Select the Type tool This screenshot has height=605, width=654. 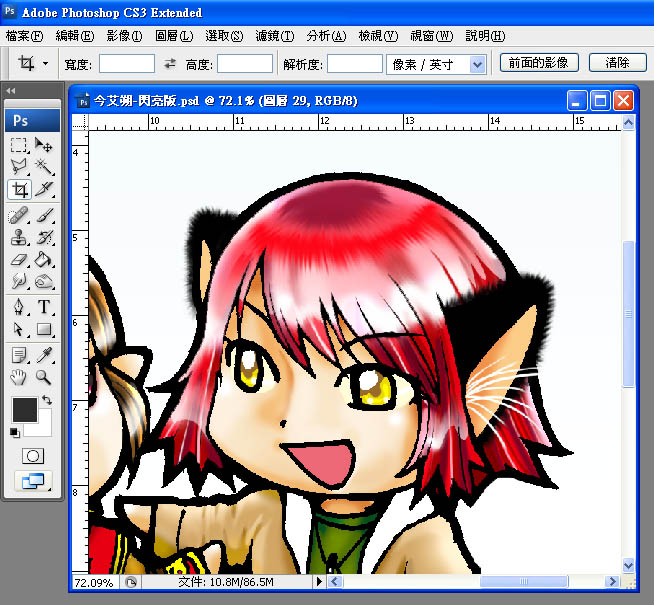click(x=44, y=307)
